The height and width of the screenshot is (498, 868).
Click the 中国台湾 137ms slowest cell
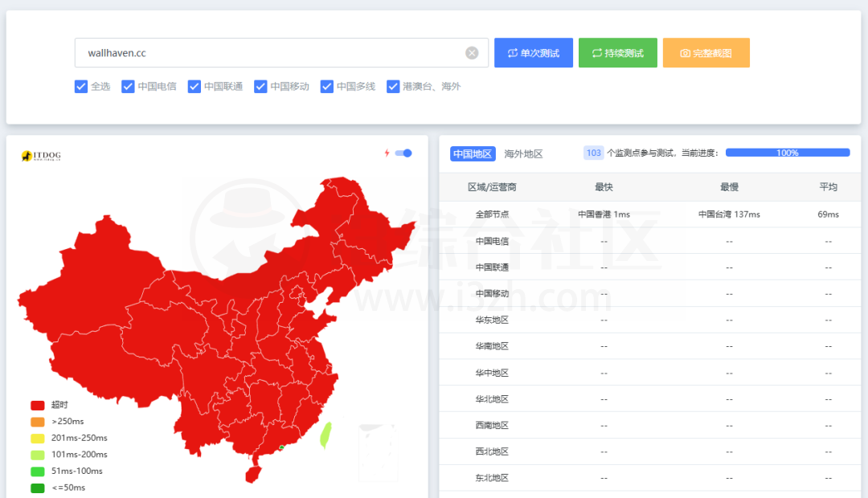[x=729, y=214]
